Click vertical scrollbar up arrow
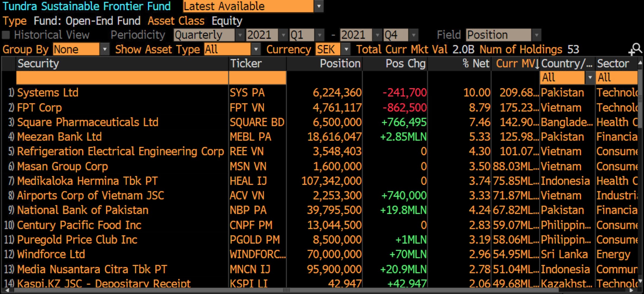Screen dimensions: 644x294 coord(640,62)
